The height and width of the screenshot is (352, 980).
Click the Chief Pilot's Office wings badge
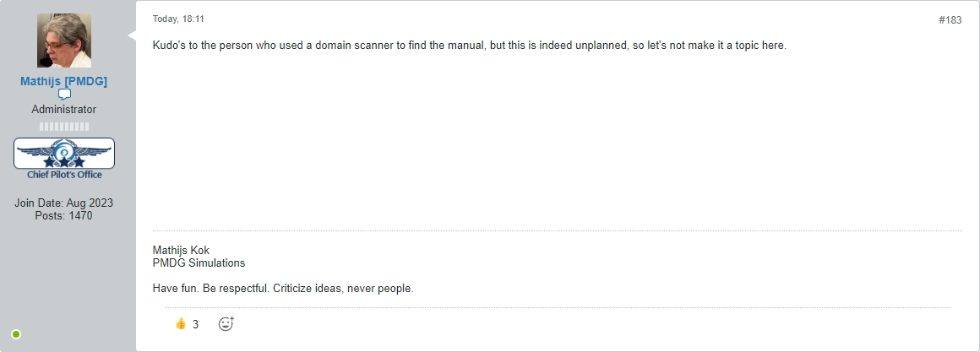pyautogui.click(x=64, y=152)
